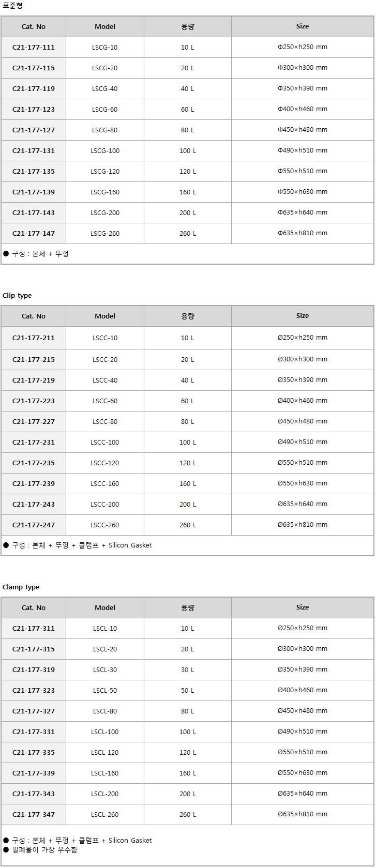The image size is (376, 868).
Task: Click the LSCC-200 model cell
Action: [105, 505]
